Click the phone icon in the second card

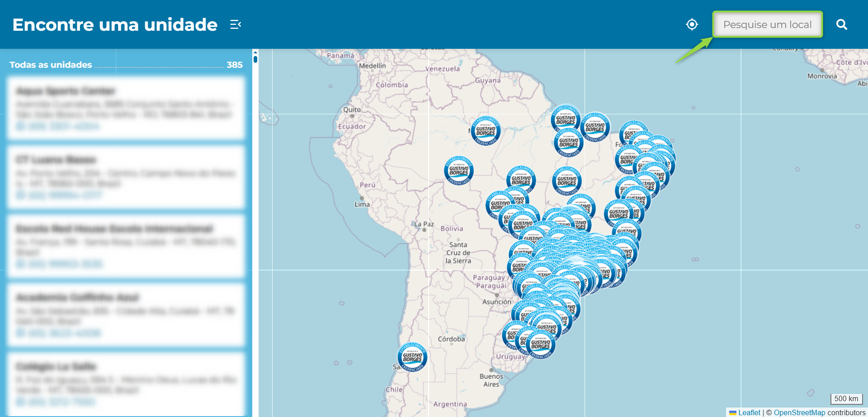click(20, 195)
